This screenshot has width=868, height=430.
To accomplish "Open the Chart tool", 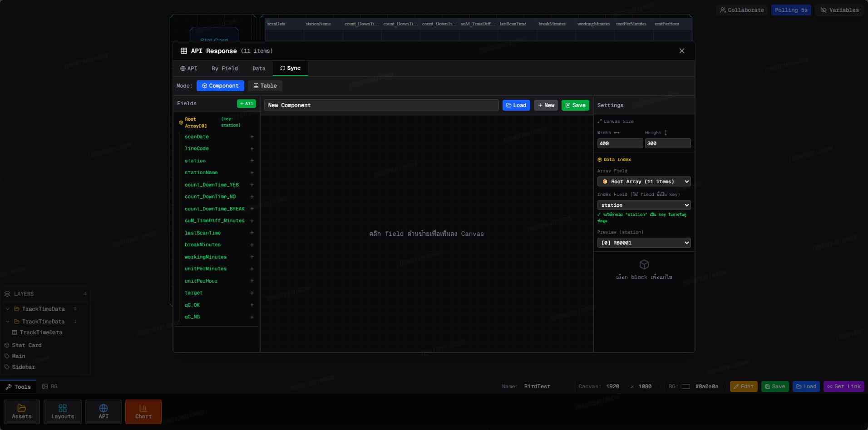I will tap(143, 412).
